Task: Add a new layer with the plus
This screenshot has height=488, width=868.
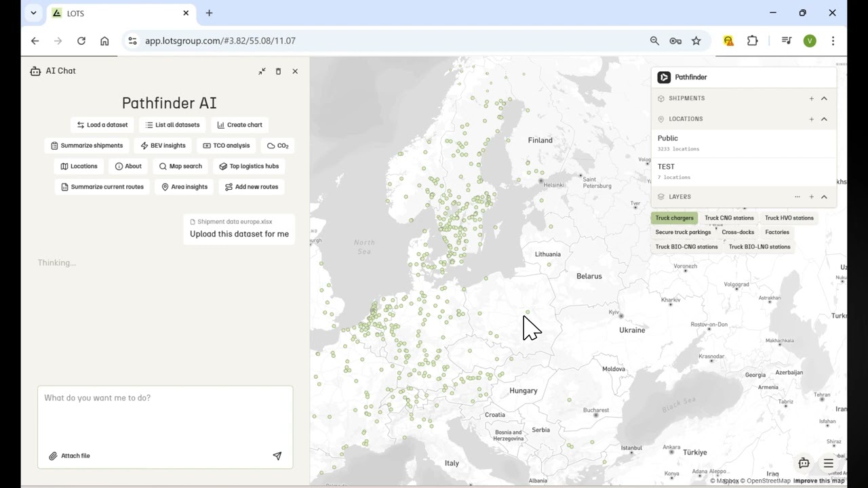Action: click(811, 197)
